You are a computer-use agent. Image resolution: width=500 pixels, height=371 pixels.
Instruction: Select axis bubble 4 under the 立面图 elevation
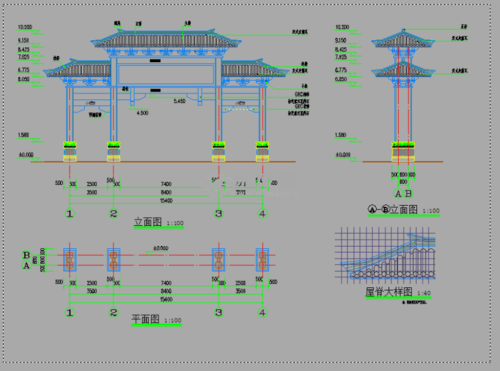[x=262, y=214]
